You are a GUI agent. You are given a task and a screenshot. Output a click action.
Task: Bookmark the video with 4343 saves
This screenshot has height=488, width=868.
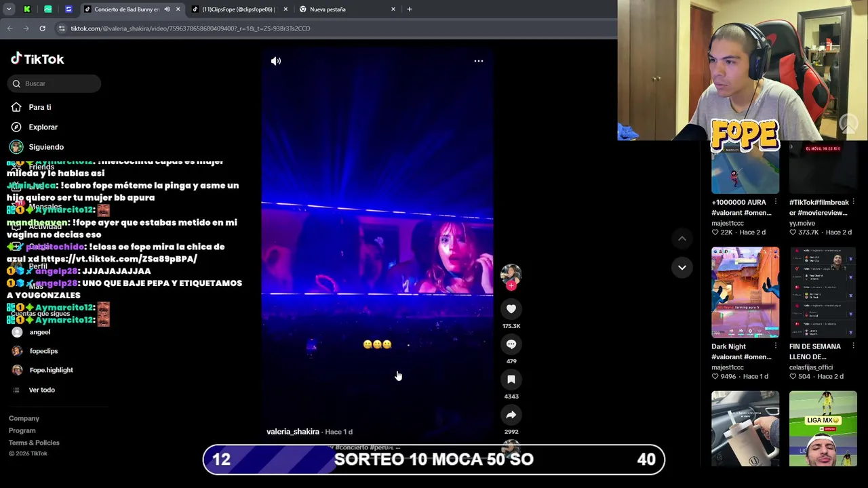[511, 380]
